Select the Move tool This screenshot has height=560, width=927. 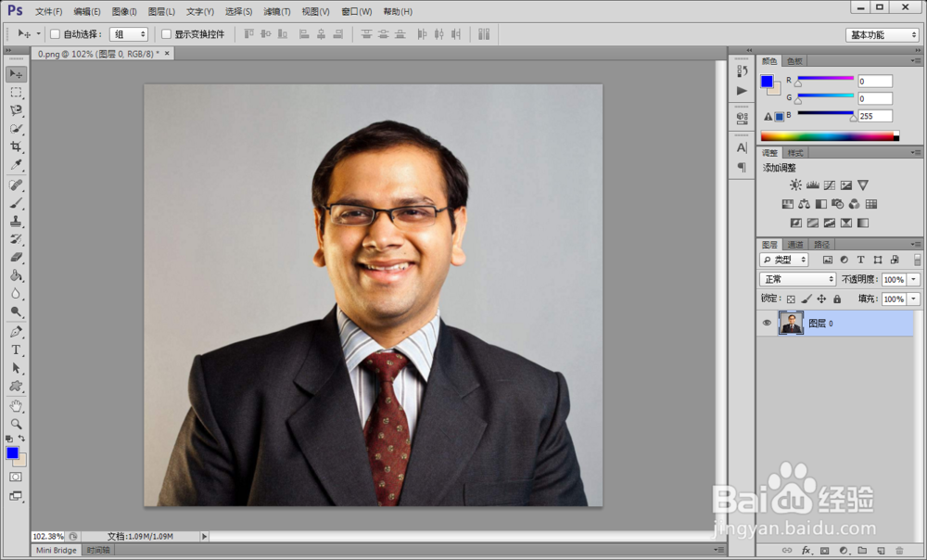coord(16,74)
